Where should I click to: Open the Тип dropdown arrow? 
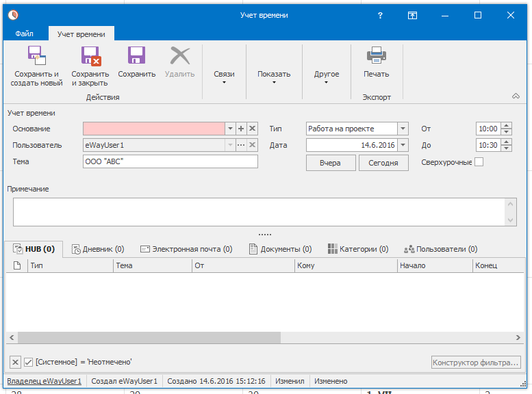tap(403, 129)
